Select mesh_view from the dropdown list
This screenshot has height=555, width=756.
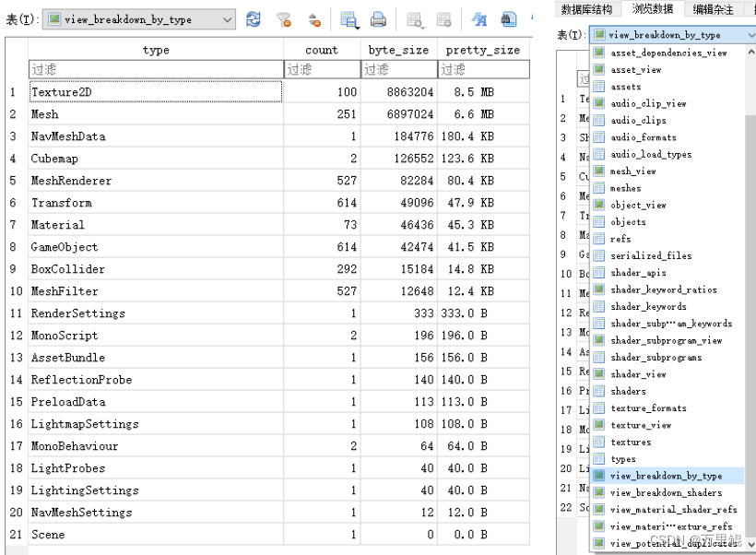pos(668,171)
